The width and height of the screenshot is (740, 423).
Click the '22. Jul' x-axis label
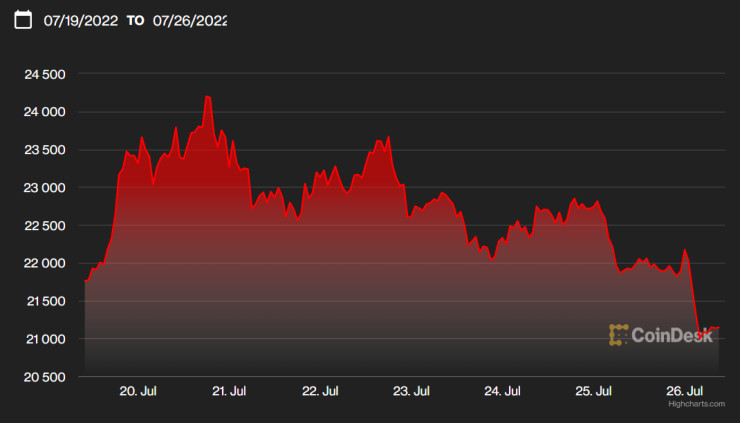322,392
